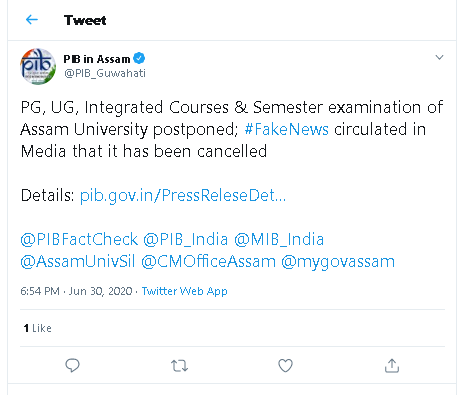Open the PIB in Assam display name

pyautogui.click(x=97, y=59)
